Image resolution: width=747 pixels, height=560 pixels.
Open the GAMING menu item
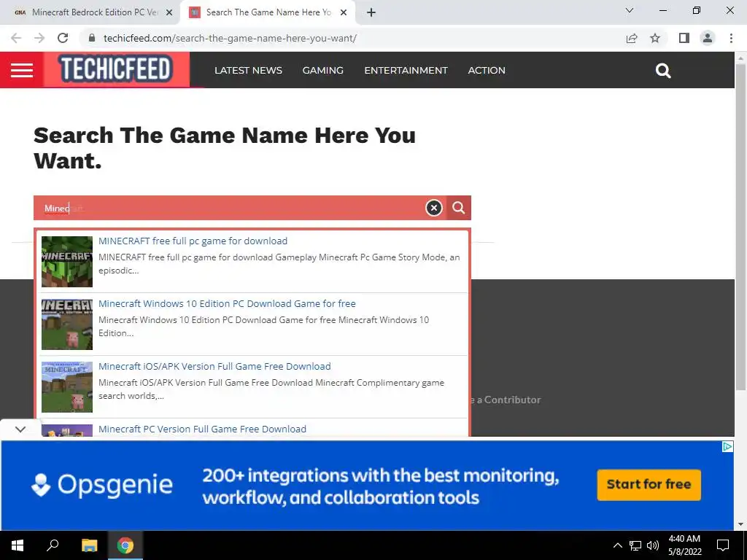click(x=323, y=71)
